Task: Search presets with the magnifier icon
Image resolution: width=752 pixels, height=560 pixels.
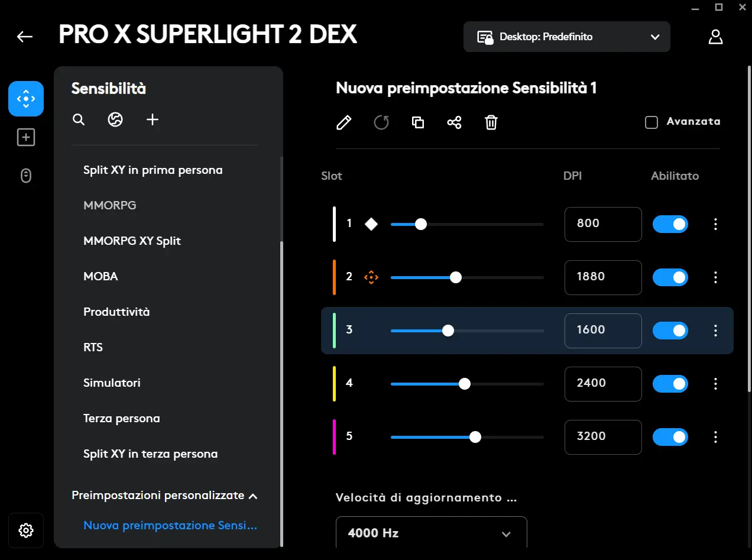Action: [79, 120]
